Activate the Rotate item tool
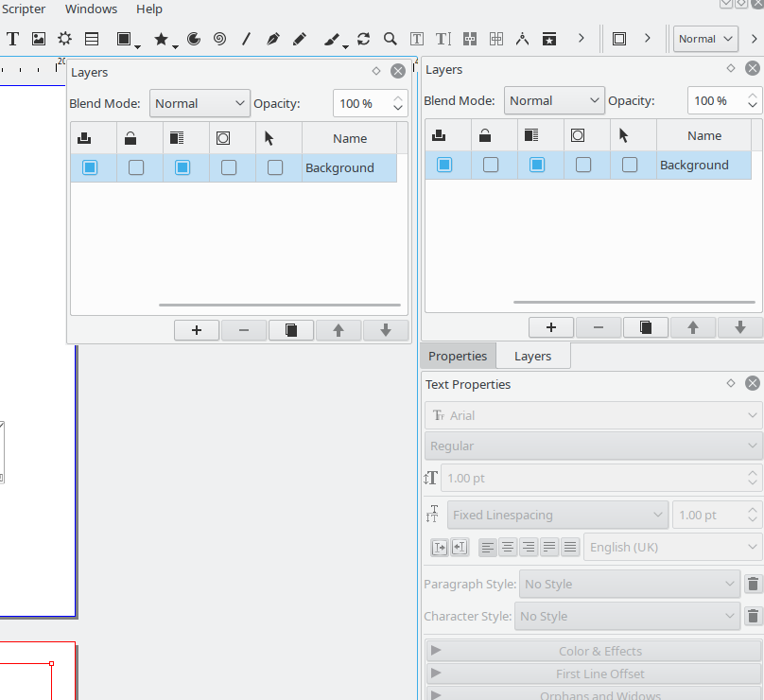 pos(363,39)
